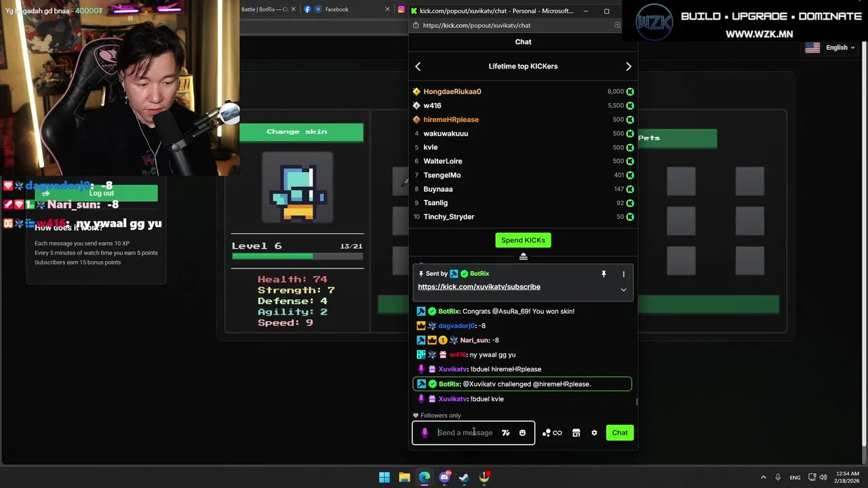The height and width of the screenshot is (488, 868).
Task: Click the Change skin button
Action: (297, 132)
